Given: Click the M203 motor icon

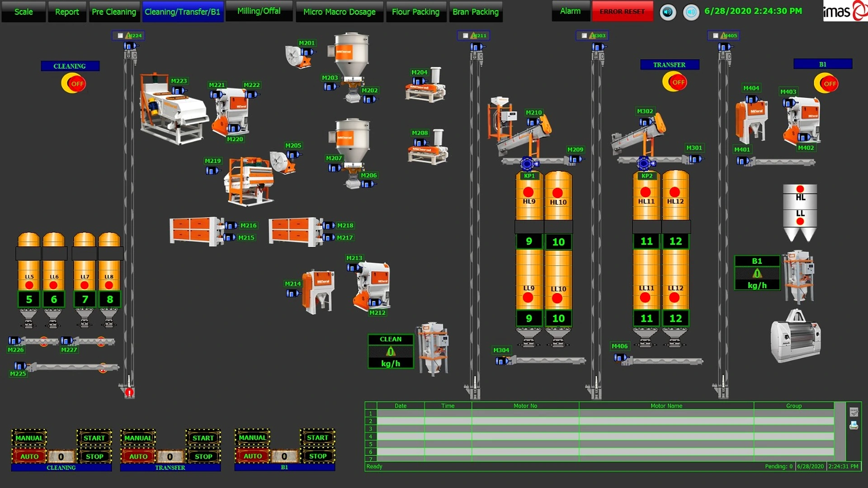Looking at the screenshot, I should click(330, 87).
